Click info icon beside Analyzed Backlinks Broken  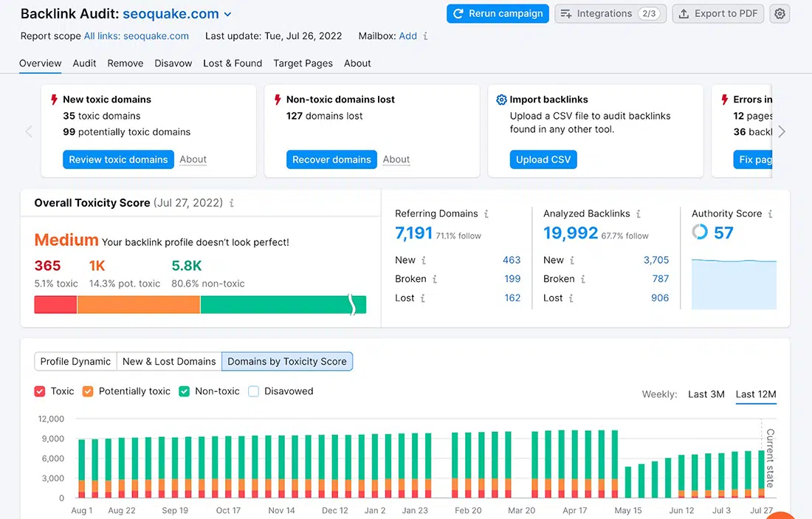tap(582, 279)
